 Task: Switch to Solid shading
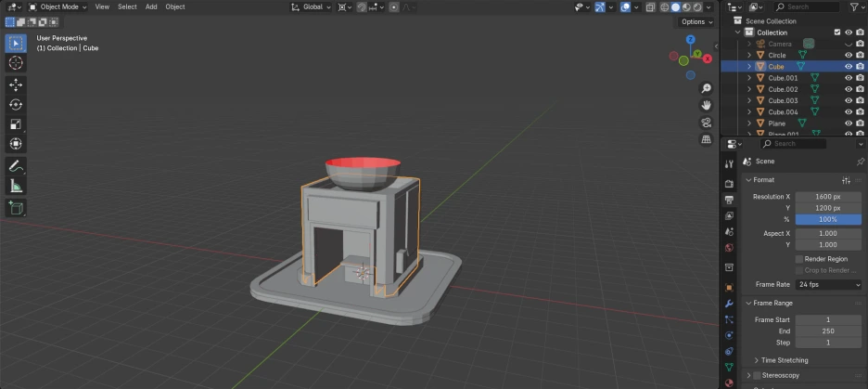click(x=676, y=7)
